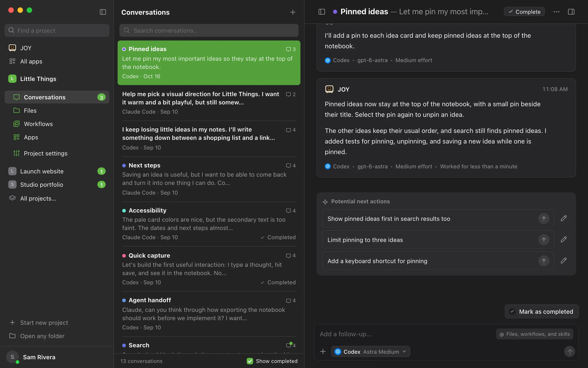Click Mark as completed
Screen dimensions: 588x368
pos(542,311)
